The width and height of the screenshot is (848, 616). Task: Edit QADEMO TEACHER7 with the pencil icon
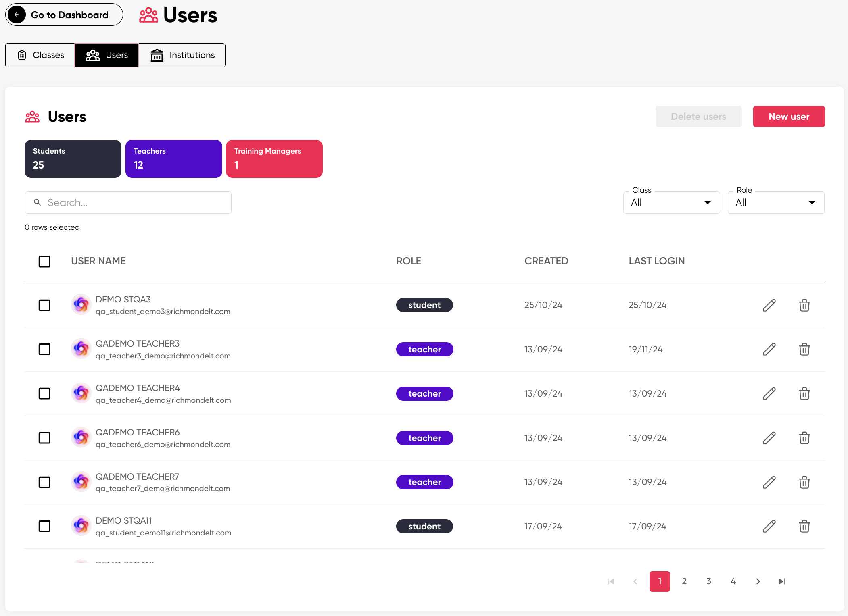(x=769, y=482)
